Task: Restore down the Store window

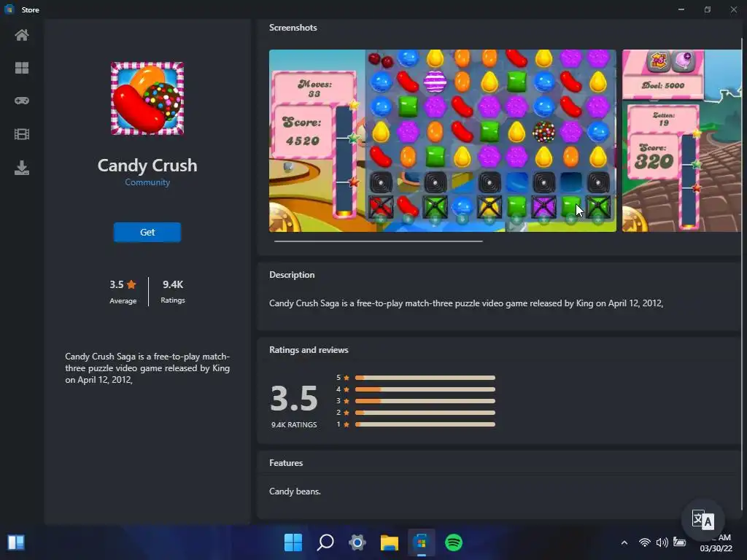Action: 708,9
